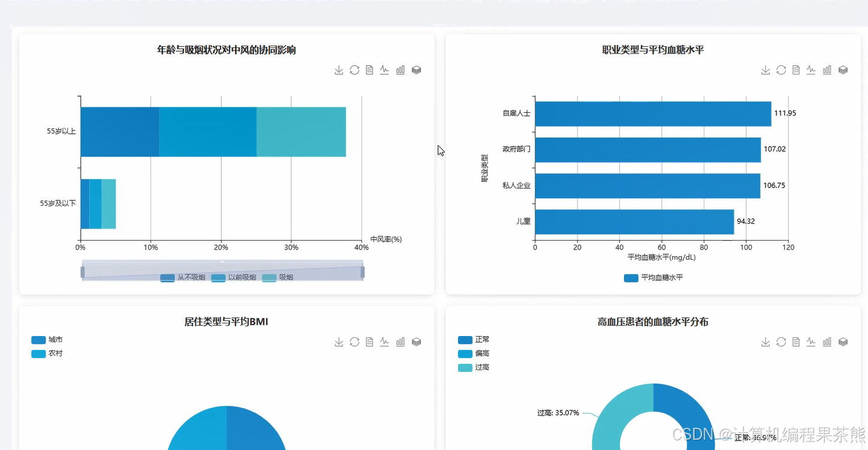The image size is (868, 450).
Task: Click the 私人企业 bar
Action: tap(647, 185)
